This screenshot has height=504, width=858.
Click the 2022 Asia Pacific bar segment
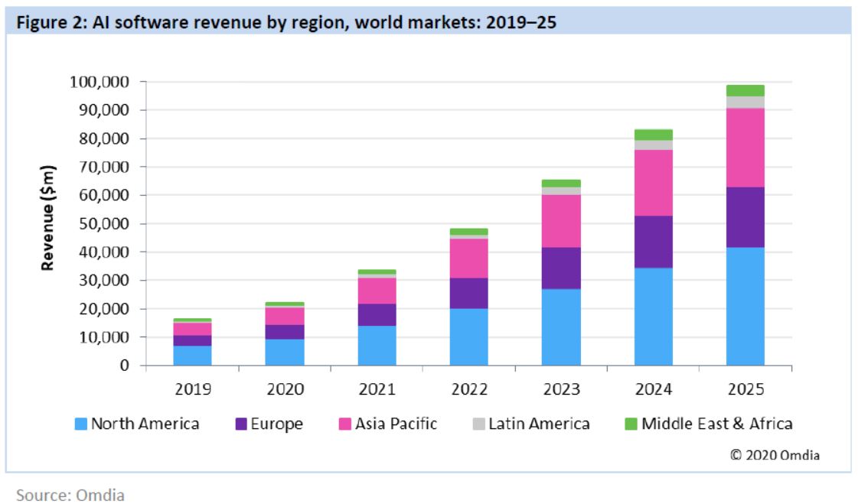click(x=469, y=258)
